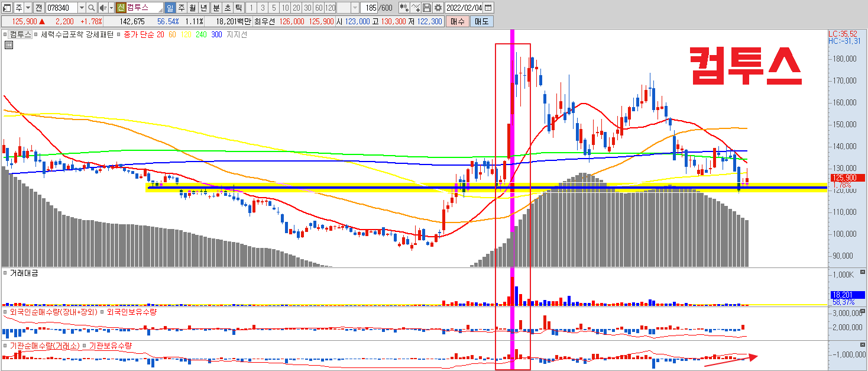The height and width of the screenshot is (371, 868).
Task: Open the dropdown next to speaker icon
Action: click(111, 8)
